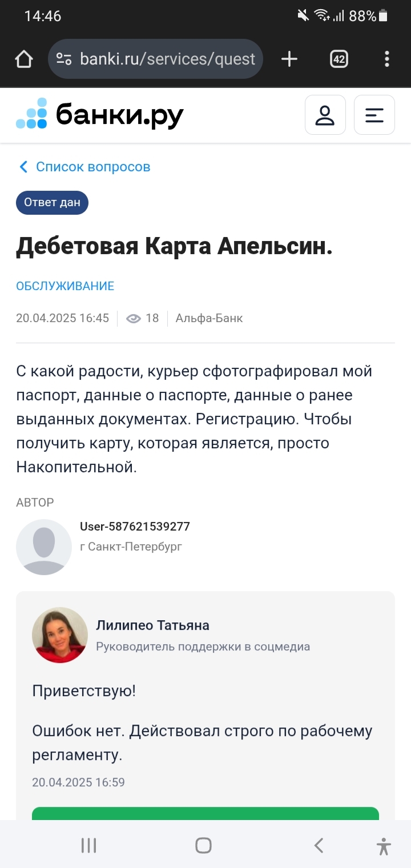Tap the author's default avatar
The width and height of the screenshot is (411, 868).
44,546
